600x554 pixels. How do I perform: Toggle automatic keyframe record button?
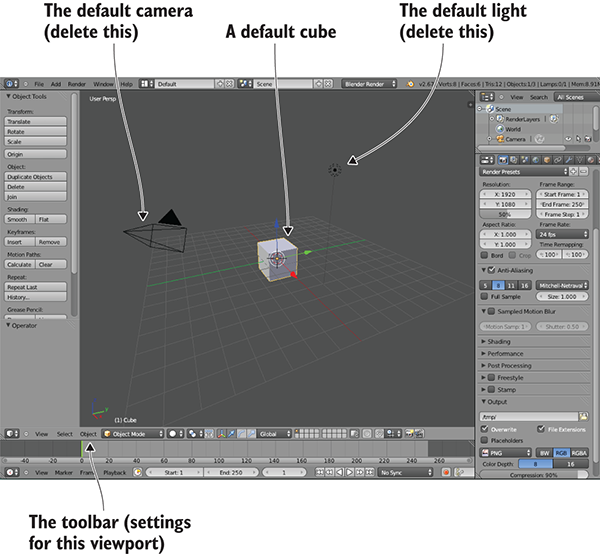pos(446,473)
